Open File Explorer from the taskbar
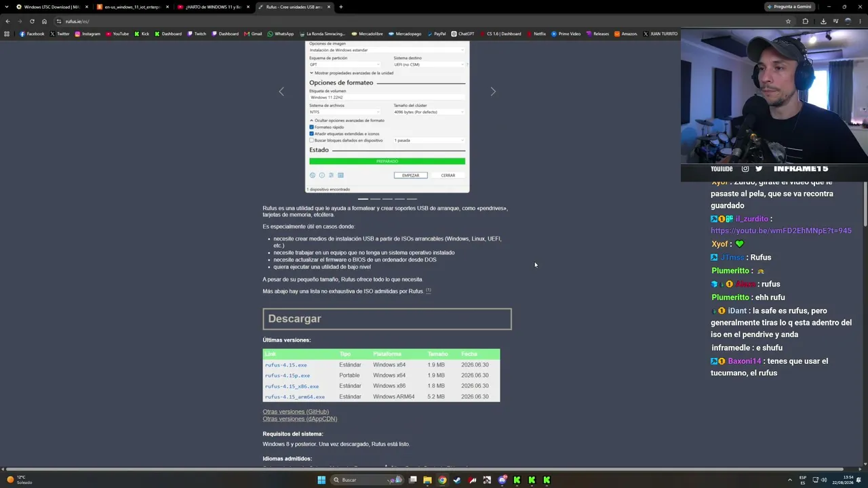The image size is (868, 488). pyautogui.click(x=427, y=480)
